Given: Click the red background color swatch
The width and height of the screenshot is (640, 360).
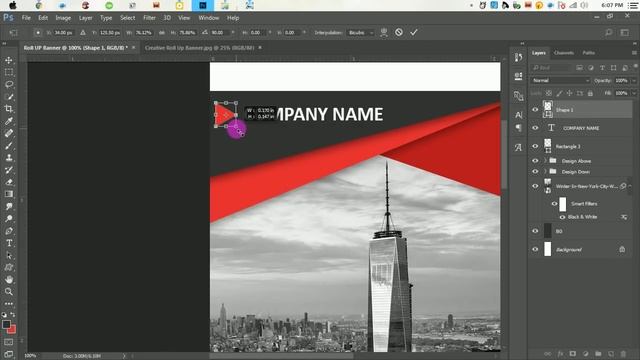Looking at the screenshot, I should point(13,330).
